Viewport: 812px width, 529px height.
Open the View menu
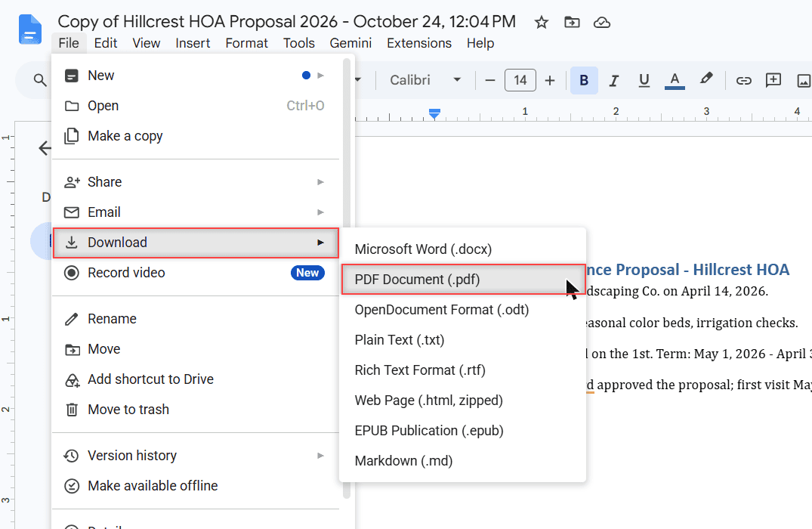(146, 43)
